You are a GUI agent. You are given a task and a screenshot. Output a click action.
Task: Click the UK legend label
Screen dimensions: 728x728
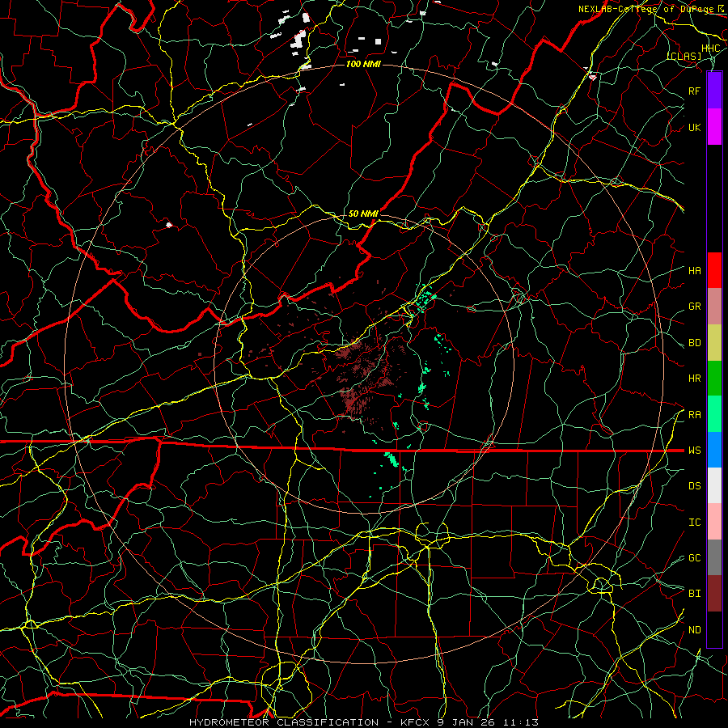tap(694, 127)
